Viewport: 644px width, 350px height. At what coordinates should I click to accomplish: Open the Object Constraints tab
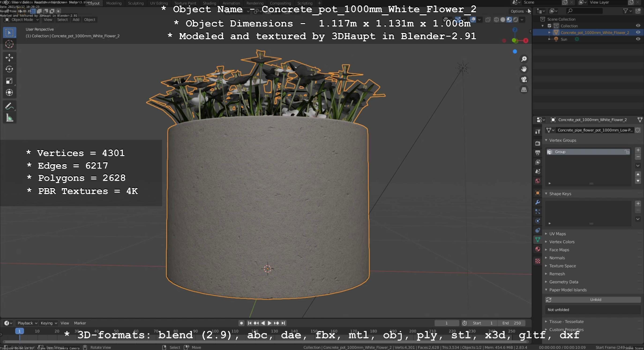[x=538, y=230]
